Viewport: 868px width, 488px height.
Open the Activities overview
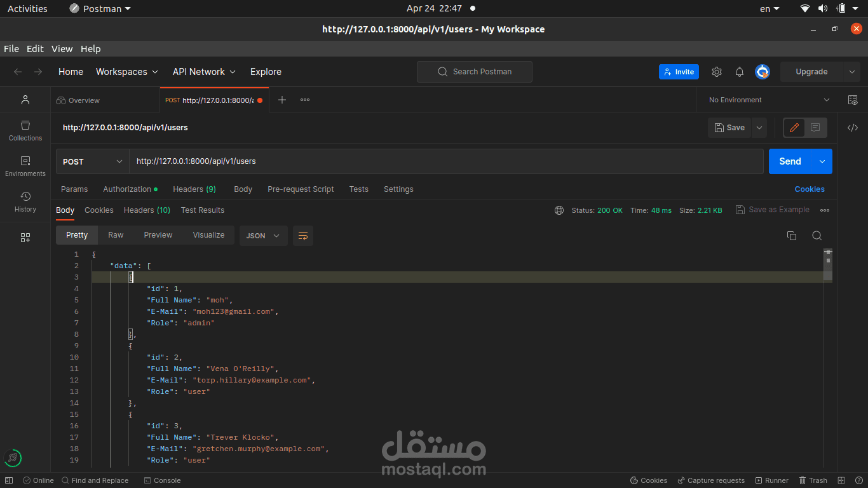tap(27, 8)
